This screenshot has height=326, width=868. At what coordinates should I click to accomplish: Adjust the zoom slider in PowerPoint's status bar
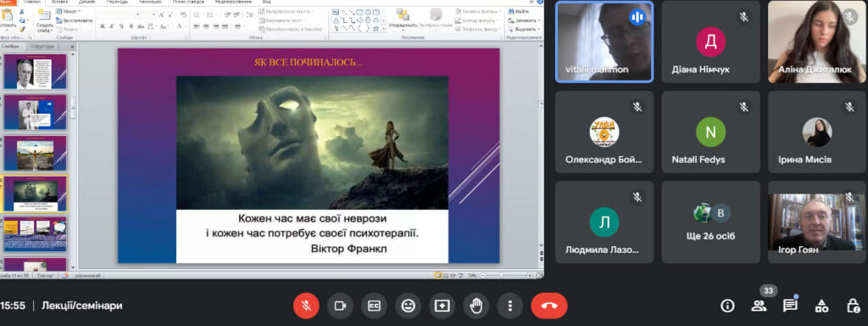(502, 275)
